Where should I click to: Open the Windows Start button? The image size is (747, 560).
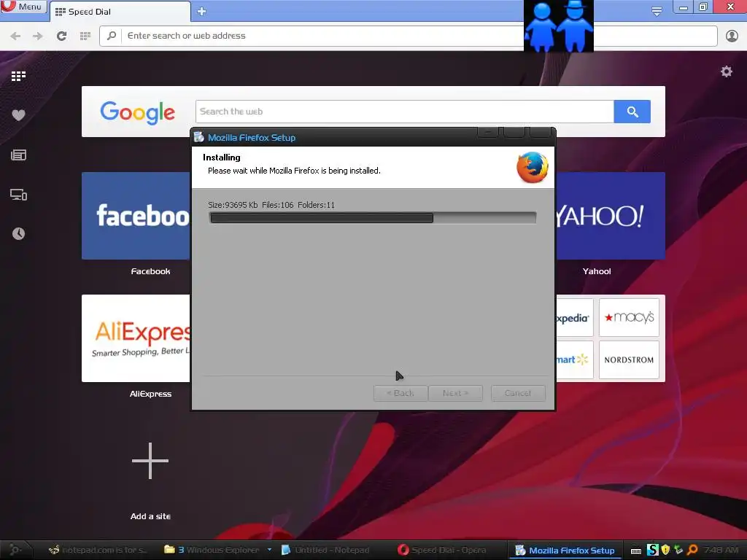coord(15,550)
